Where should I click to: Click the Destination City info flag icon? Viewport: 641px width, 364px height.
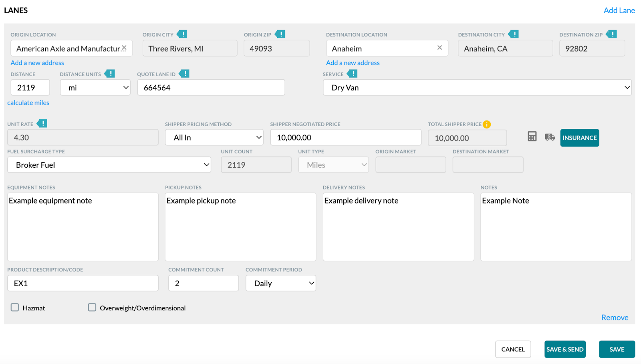[x=513, y=34]
